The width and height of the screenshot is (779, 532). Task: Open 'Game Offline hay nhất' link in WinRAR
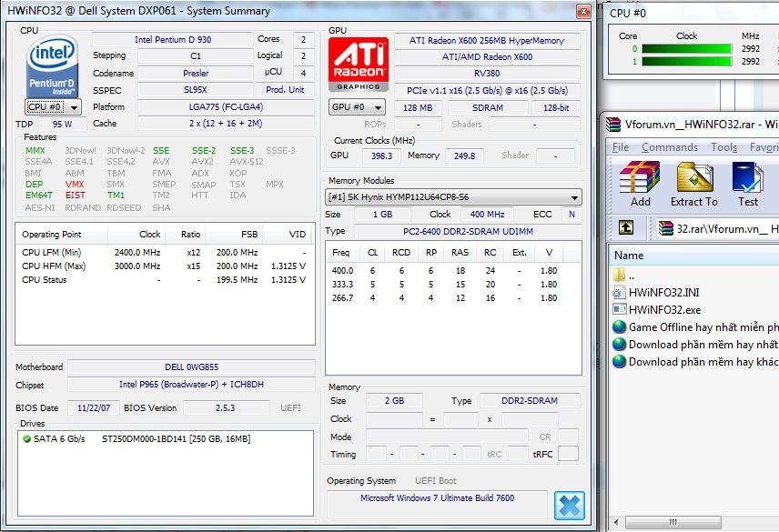(x=703, y=327)
